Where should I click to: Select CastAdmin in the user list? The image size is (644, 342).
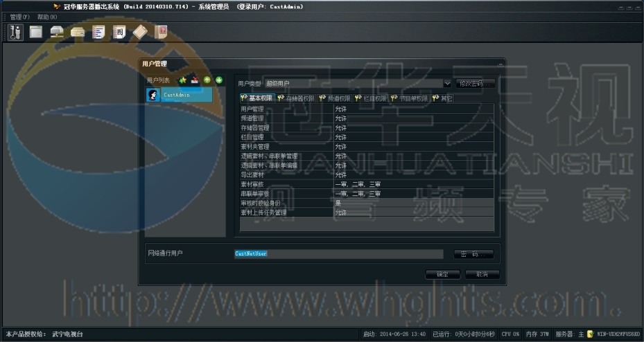click(180, 95)
